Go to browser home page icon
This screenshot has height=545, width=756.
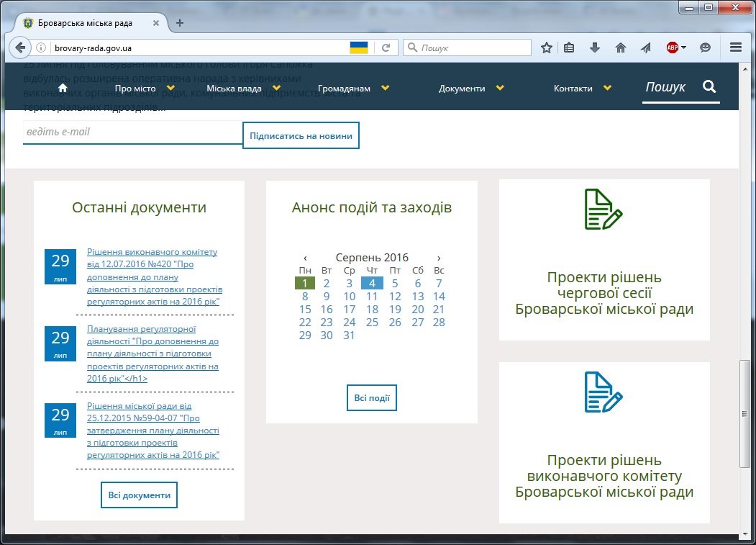click(621, 48)
